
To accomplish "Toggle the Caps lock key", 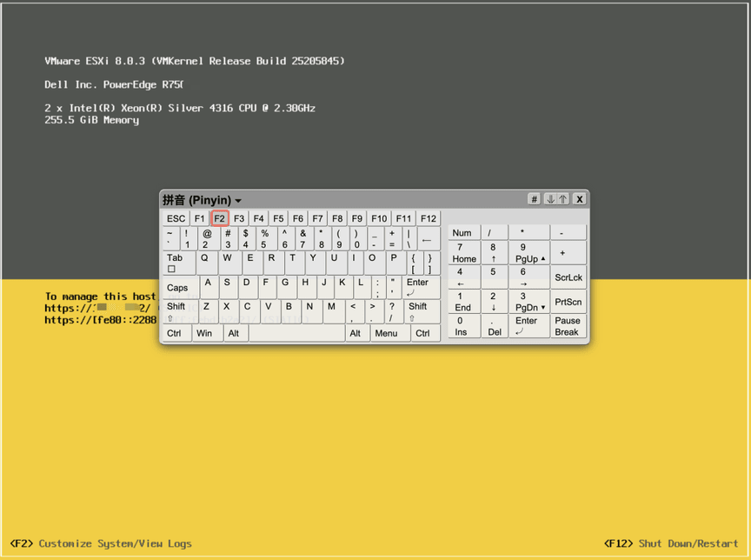I will (181, 288).
